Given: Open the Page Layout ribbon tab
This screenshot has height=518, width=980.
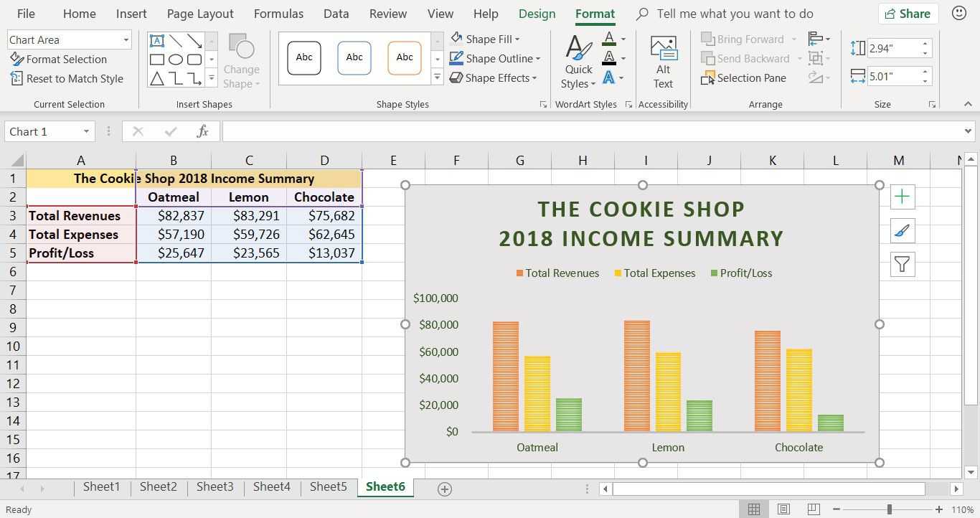Looking at the screenshot, I should click(200, 14).
